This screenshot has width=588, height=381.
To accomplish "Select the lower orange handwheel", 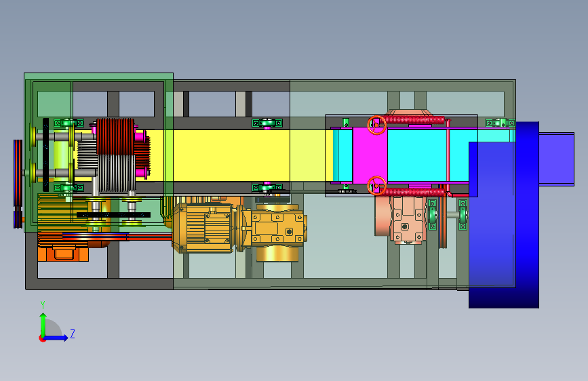I will [376, 186].
